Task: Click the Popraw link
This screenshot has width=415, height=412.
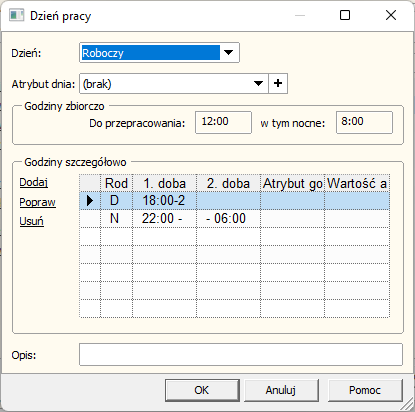Action: pyautogui.click(x=37, y=202)
